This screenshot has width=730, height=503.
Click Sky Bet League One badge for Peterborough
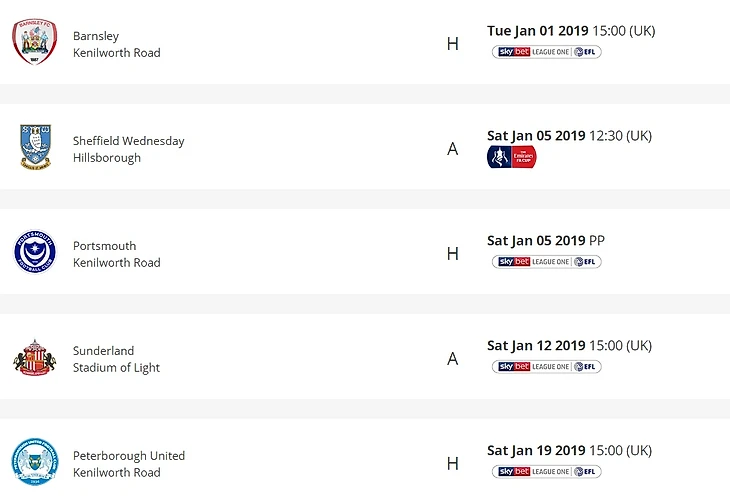coord(546,472)
